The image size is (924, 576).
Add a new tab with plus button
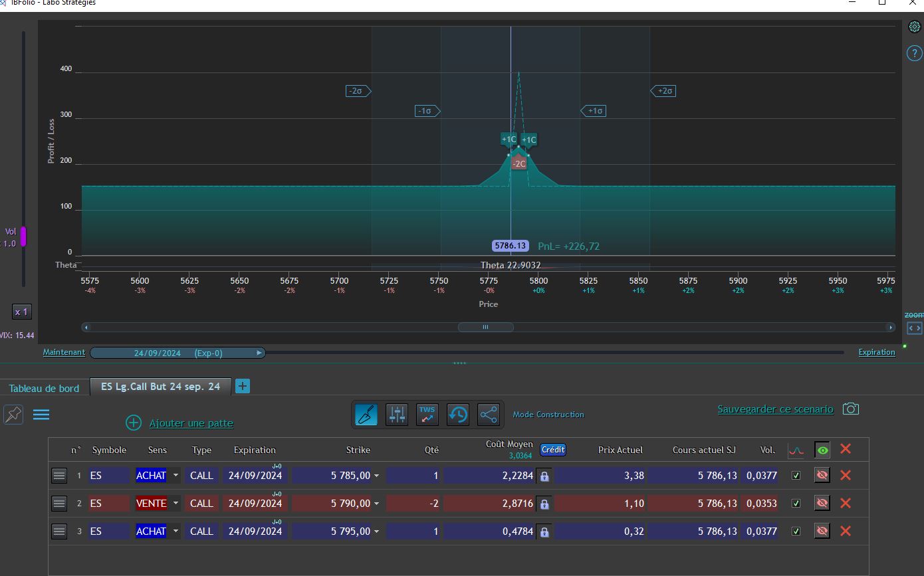pos(243,386)
